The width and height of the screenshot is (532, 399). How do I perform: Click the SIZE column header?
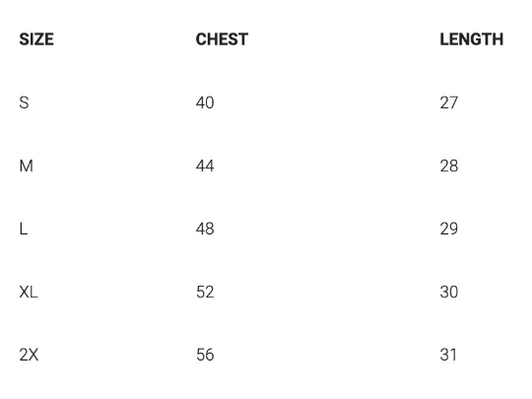pos(36,39)
